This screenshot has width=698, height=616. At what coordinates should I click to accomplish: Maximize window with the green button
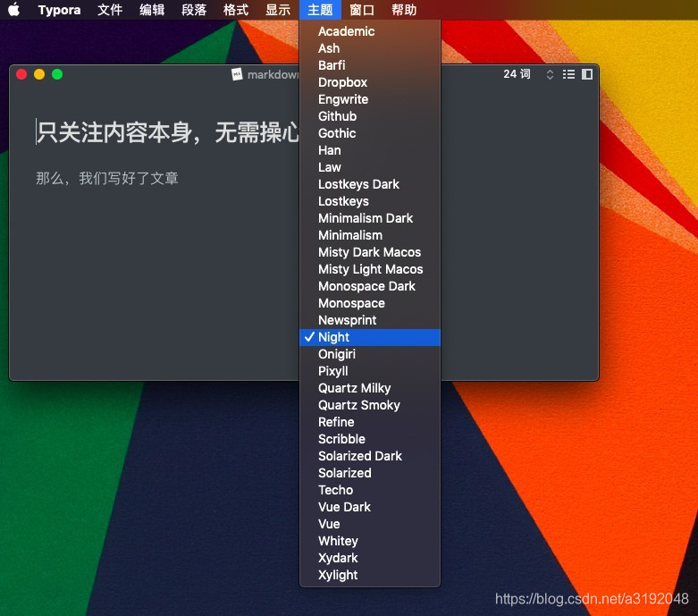tap(57, 74)
